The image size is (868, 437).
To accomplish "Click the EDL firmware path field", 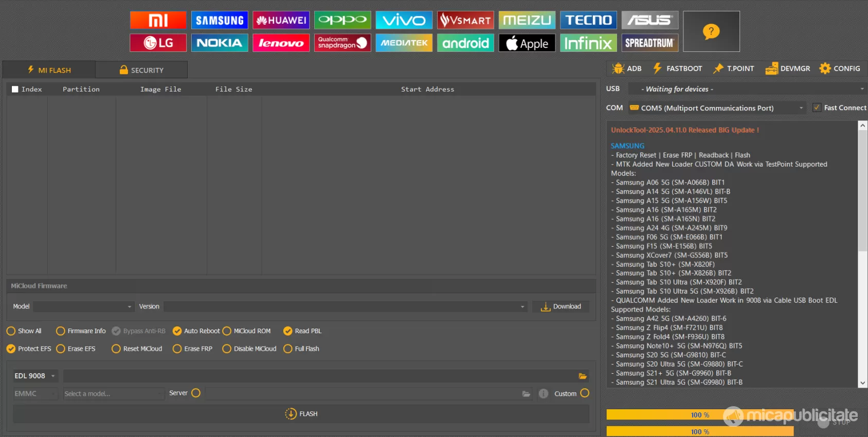I will (x=326, y=376).
